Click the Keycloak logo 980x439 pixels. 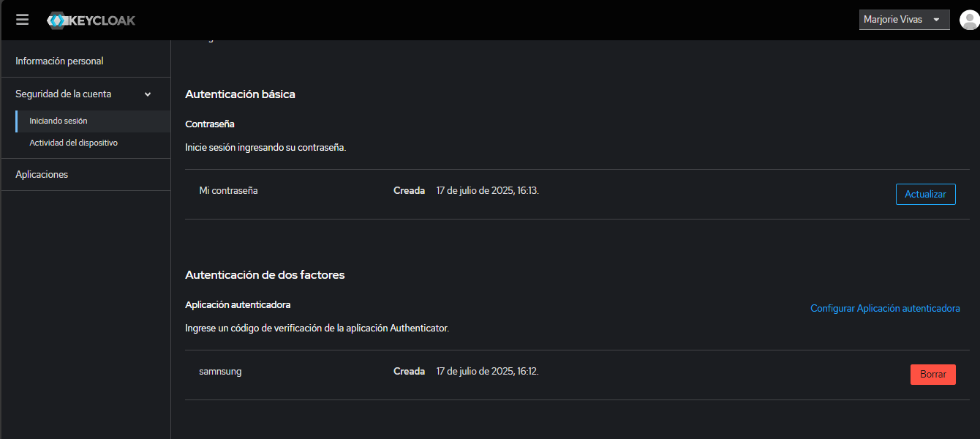pyautogui.click(x=91, y=20)
